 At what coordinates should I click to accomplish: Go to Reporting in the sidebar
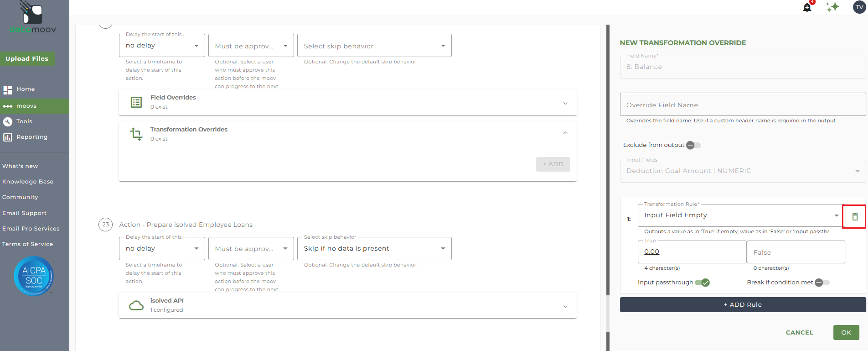click(x=32, y=137)
